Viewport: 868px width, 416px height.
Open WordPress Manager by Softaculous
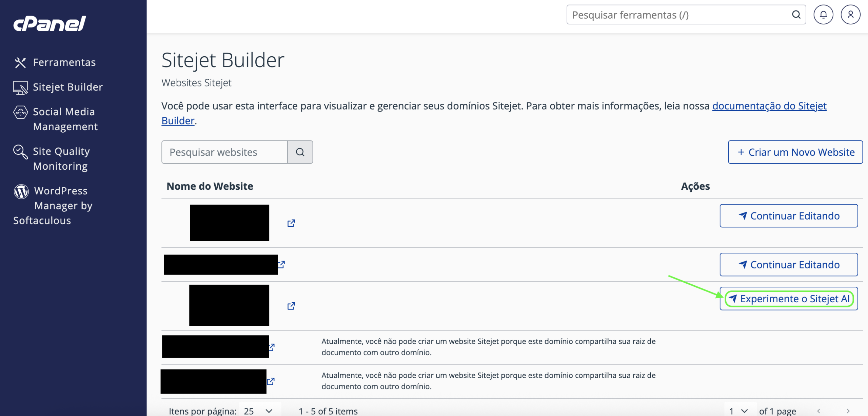[53, 206]
